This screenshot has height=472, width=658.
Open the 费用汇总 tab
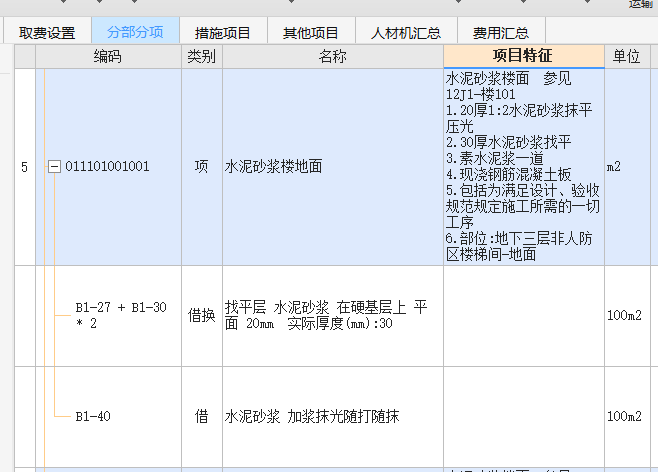pos(501,32)
